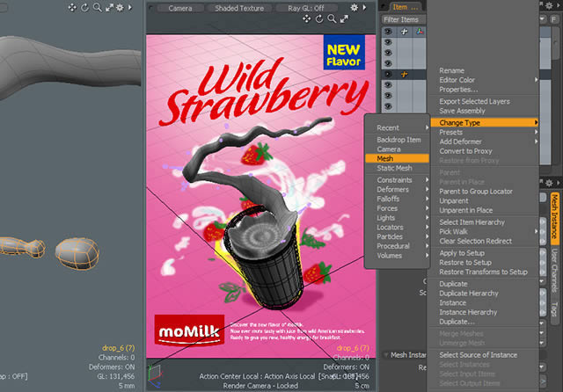Viewport: 563px width, 392px height.
Task: Select the highlighted Change Type entry
Action: click(x=484, y=123)
